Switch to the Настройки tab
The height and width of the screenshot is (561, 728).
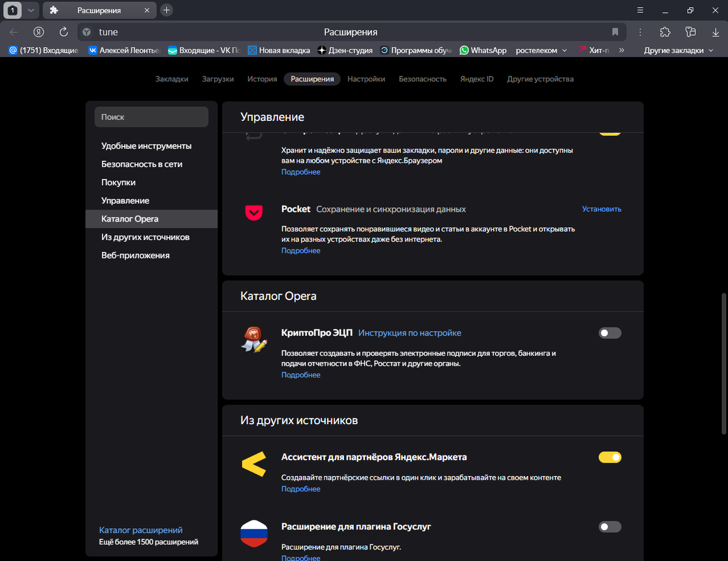(366, 79)
